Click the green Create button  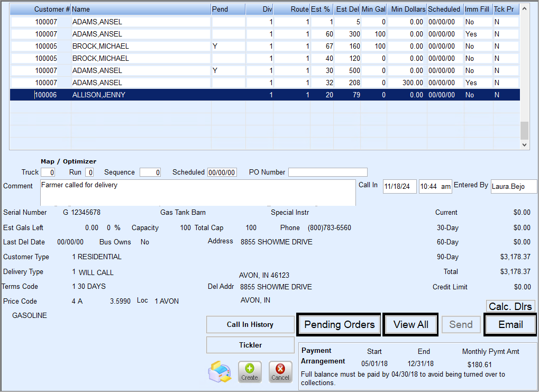click(x=250, y=372)
